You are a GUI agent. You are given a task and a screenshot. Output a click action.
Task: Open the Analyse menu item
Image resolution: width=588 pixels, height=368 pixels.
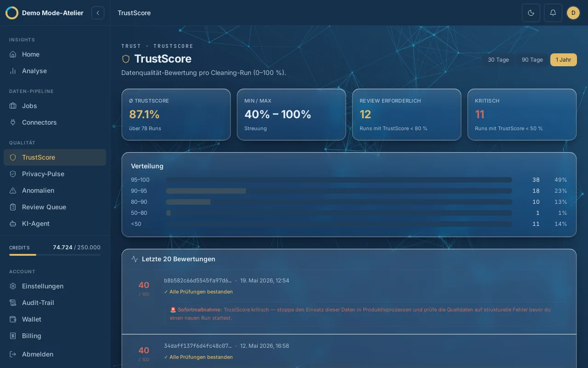(55, 71)
